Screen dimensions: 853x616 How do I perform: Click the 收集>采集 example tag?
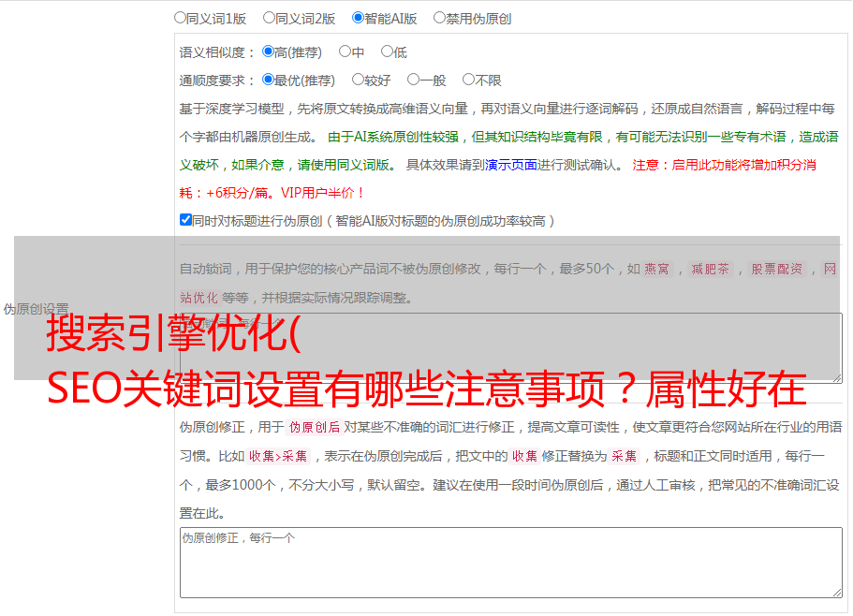tap(278, 456)
